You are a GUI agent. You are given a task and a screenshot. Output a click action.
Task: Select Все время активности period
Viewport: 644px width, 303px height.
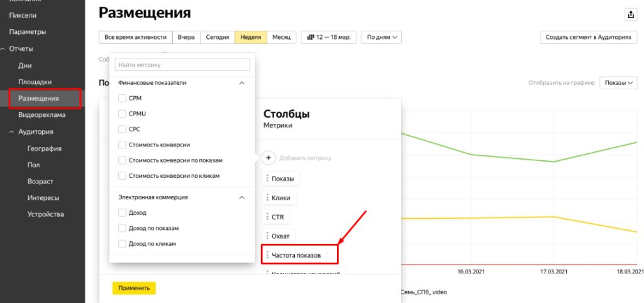136,37
